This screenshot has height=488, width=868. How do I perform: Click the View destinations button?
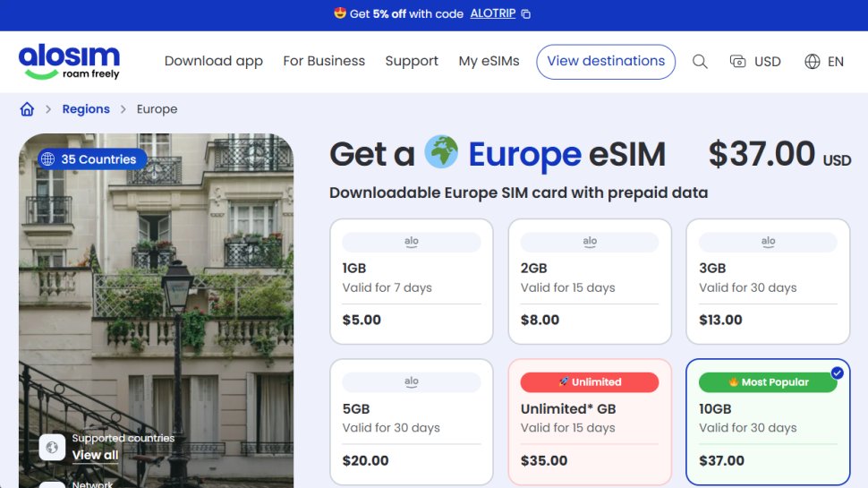[x=606, y=61]
